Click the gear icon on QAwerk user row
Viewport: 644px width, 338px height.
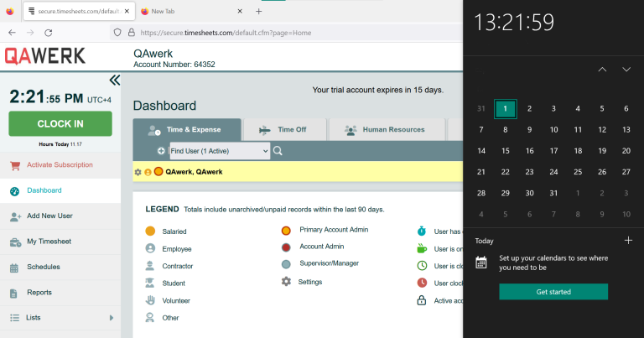click(x=138, y=172)
